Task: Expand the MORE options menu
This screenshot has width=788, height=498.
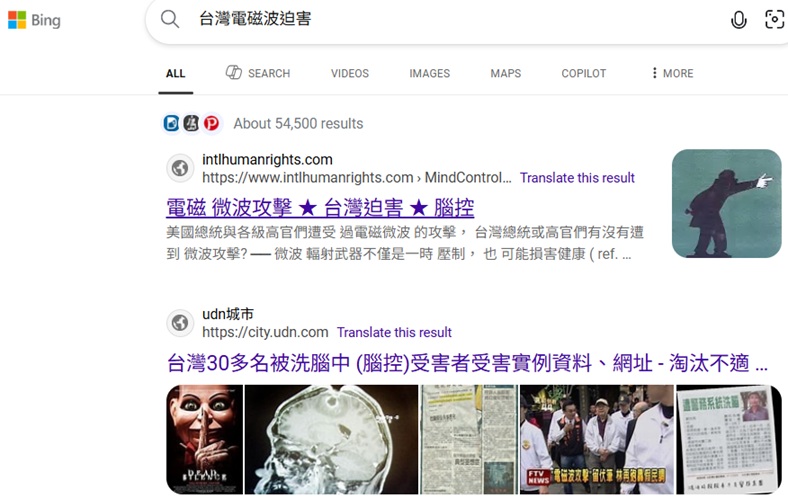Action: click(672, 73)
